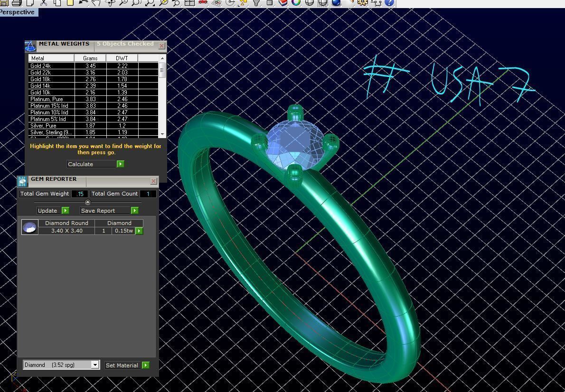Click the Undo arrow toolbar icon

tap(83, 2)
